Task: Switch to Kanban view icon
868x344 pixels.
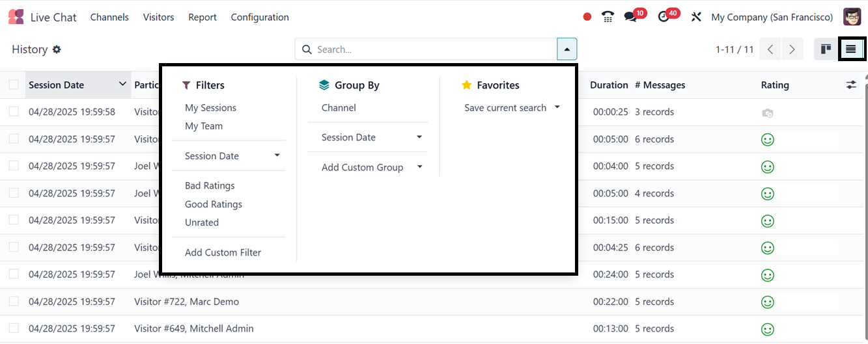Action: coord(826,49)
